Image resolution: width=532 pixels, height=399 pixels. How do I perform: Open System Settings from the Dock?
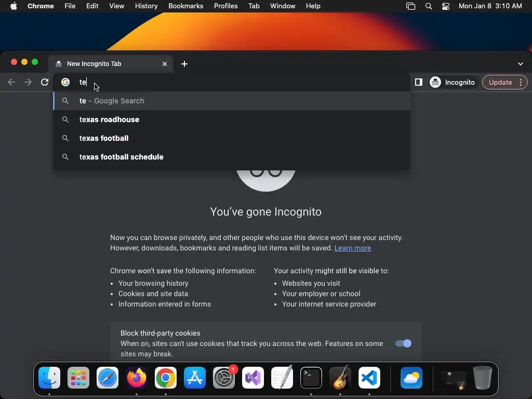224,378
